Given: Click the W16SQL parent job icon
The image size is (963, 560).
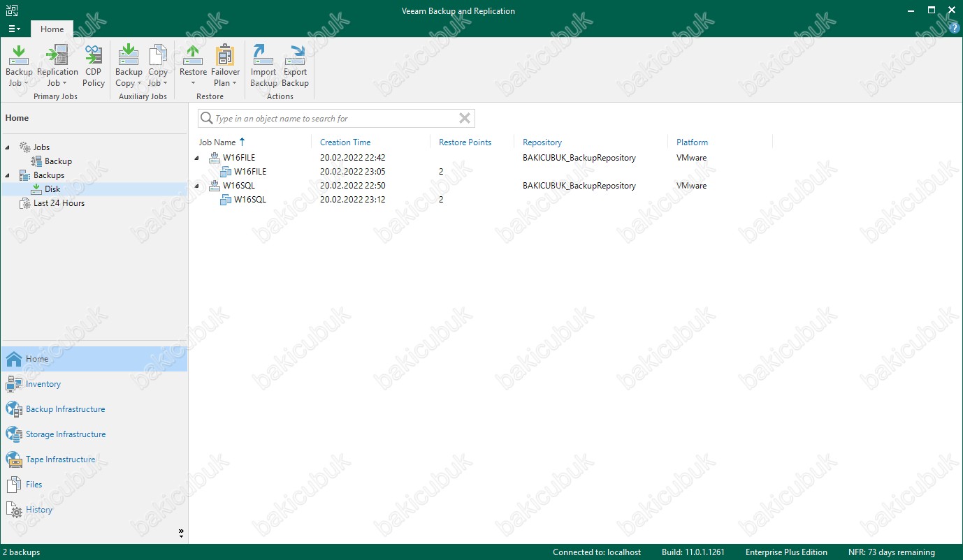Looking at the screenshot, I should (215, 186).
